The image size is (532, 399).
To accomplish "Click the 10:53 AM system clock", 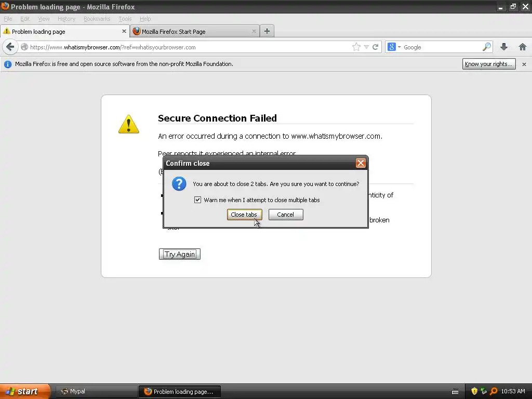I will point(513,391).
